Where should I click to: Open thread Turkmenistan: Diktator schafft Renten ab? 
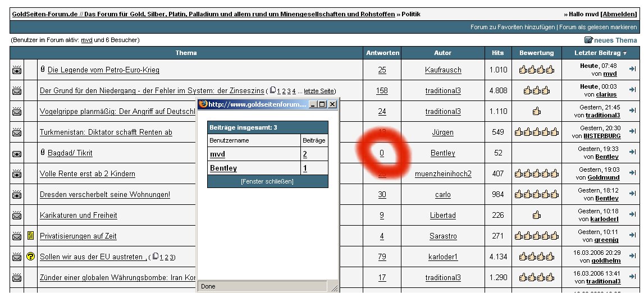pos(106,132)
